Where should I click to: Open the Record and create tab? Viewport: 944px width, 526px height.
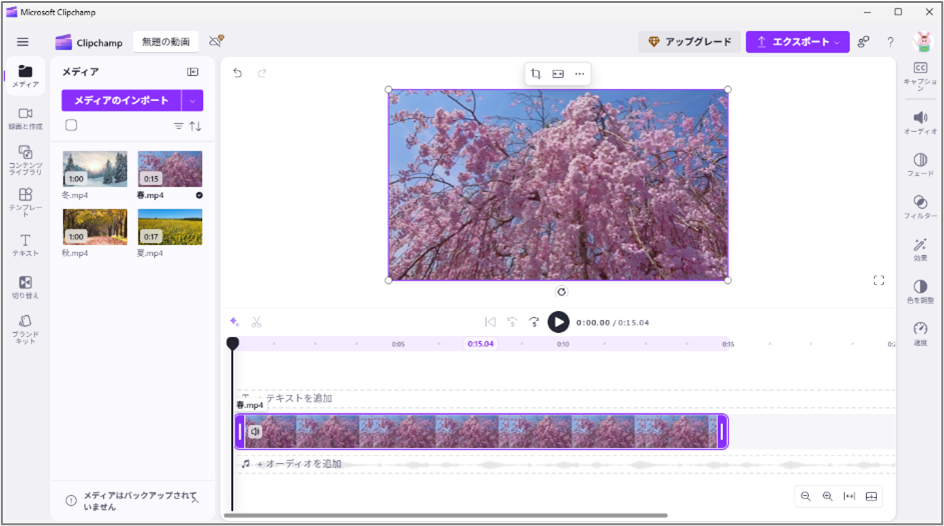tap(25, 119)
